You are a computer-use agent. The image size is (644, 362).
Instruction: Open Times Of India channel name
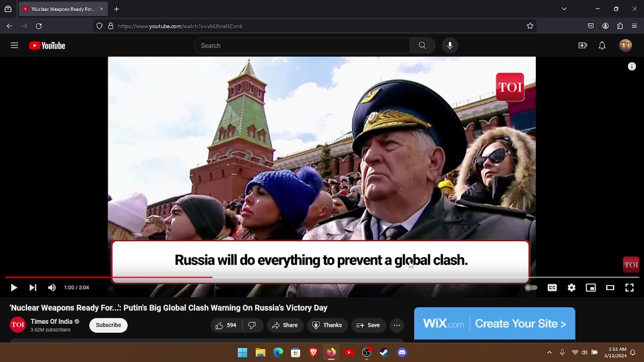point(51,322)
